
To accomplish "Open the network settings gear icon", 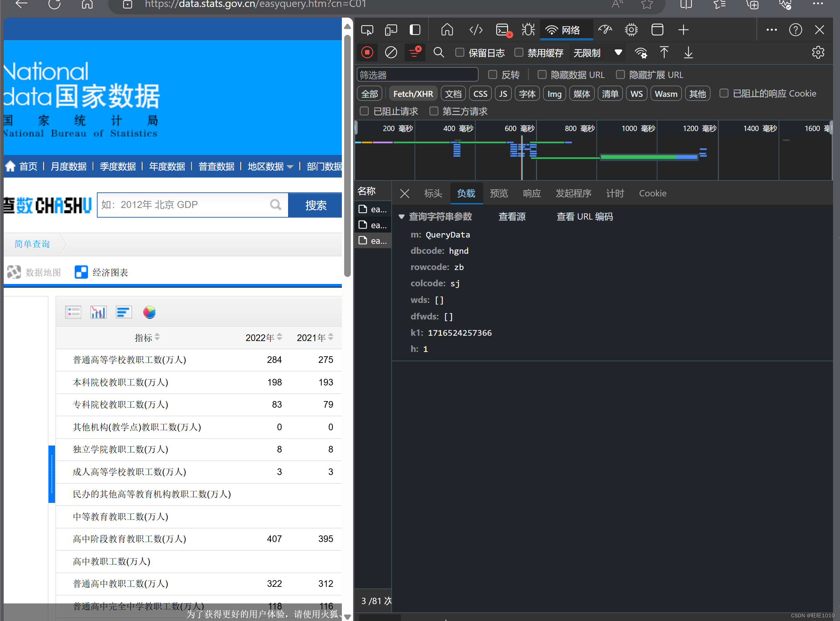I will point(818,52).
